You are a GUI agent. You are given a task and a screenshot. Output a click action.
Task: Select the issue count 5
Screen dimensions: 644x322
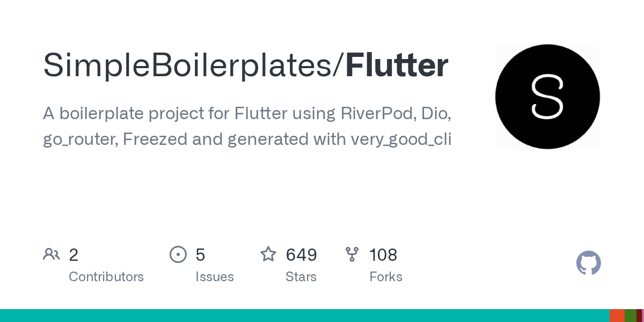click(x=200, y=255)
